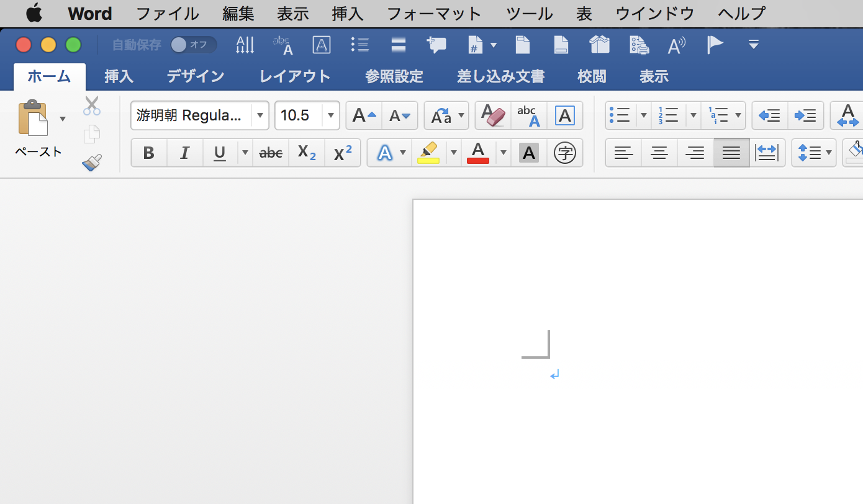The height and width of the screenshot is (504, 863).
Task: Open the フォーマット menu
Action: coord(434,13)
